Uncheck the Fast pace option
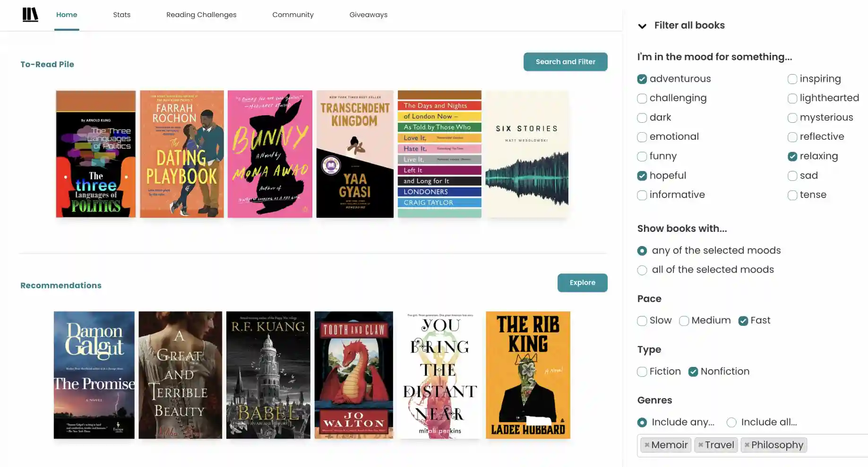 tap(743, 321)
